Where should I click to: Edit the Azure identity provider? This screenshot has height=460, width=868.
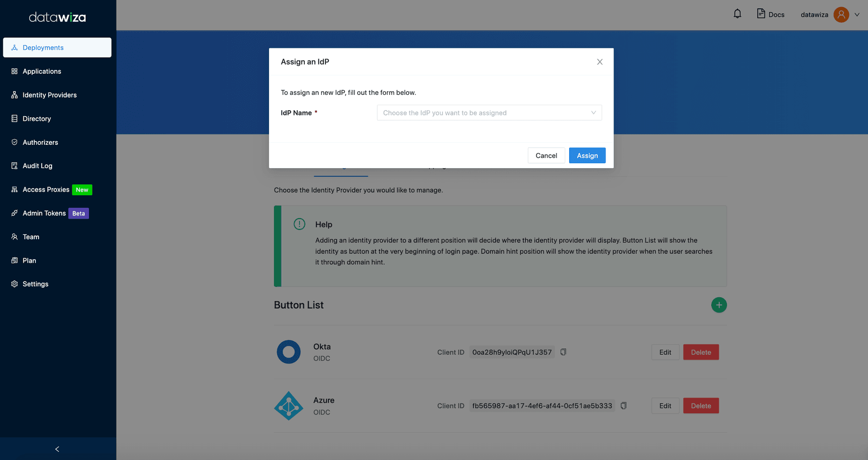pyautogui.click(x=665, y=406)
